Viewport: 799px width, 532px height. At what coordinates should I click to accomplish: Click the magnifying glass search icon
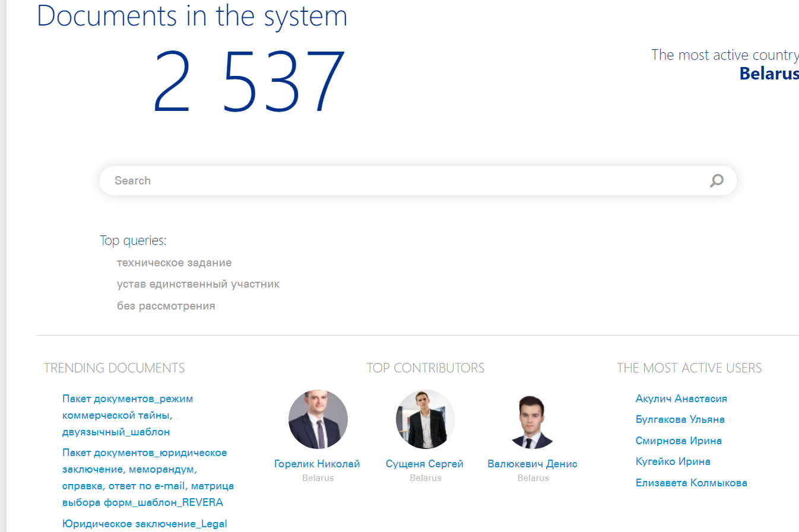[x=716, y=180]
